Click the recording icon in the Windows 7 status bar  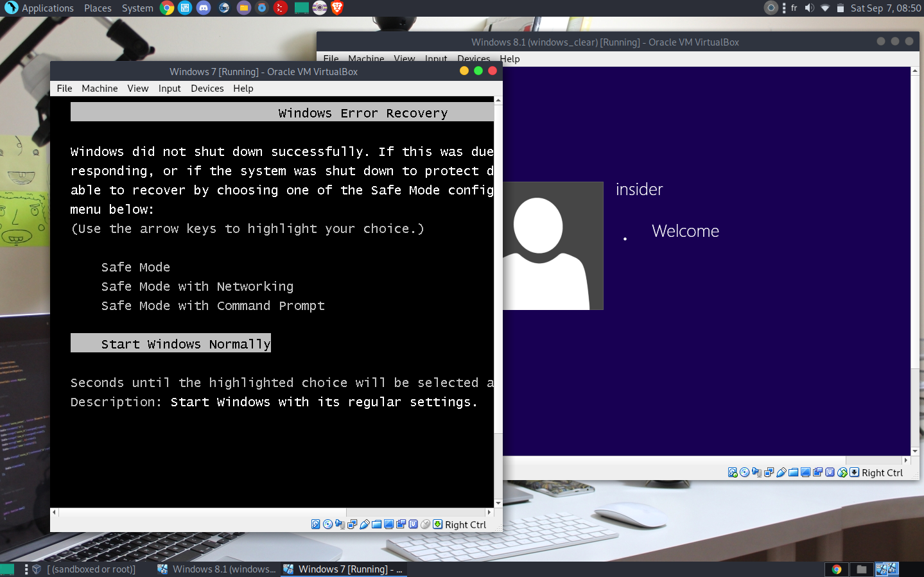tap(401, 524)
